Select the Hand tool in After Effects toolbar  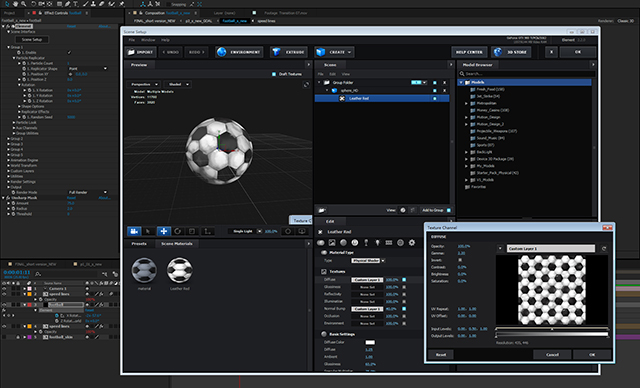15,4
